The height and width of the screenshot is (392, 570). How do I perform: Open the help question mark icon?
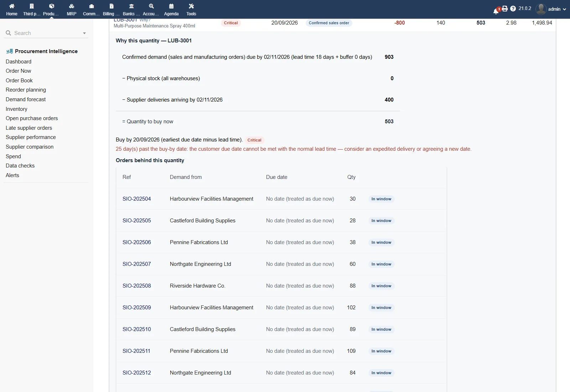513,9
